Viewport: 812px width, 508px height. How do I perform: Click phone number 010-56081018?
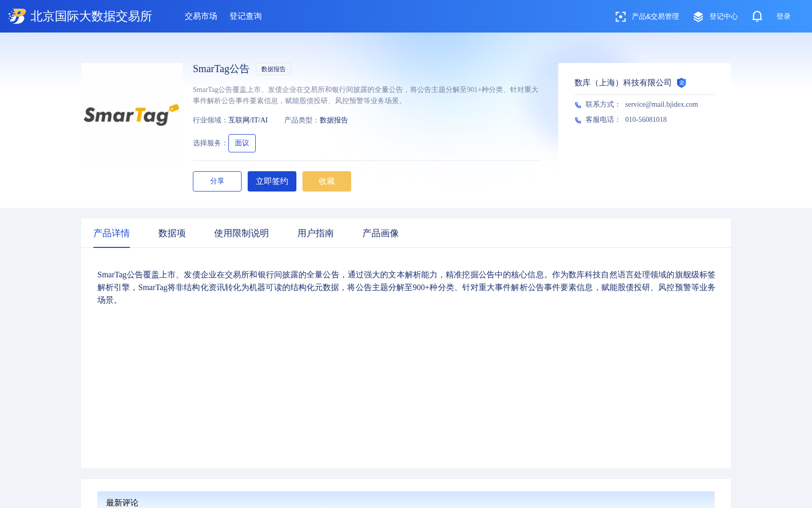(x=646, y=120)
